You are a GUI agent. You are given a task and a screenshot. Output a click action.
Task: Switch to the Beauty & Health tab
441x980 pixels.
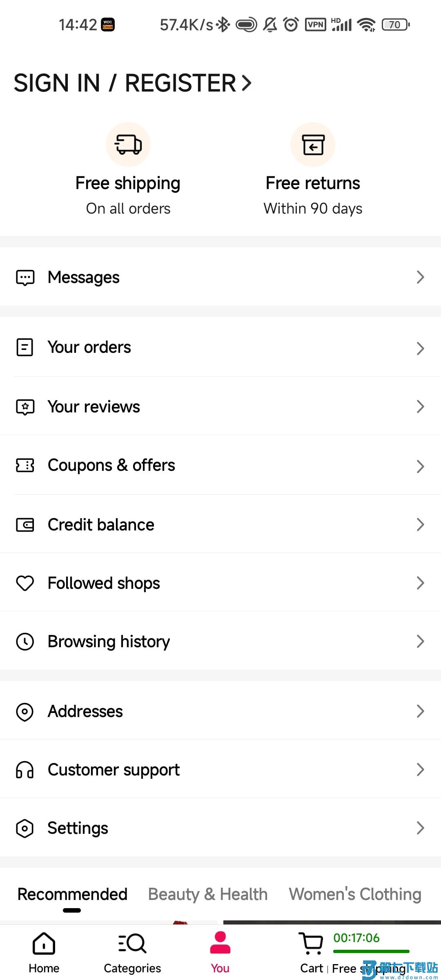(208, 894)
